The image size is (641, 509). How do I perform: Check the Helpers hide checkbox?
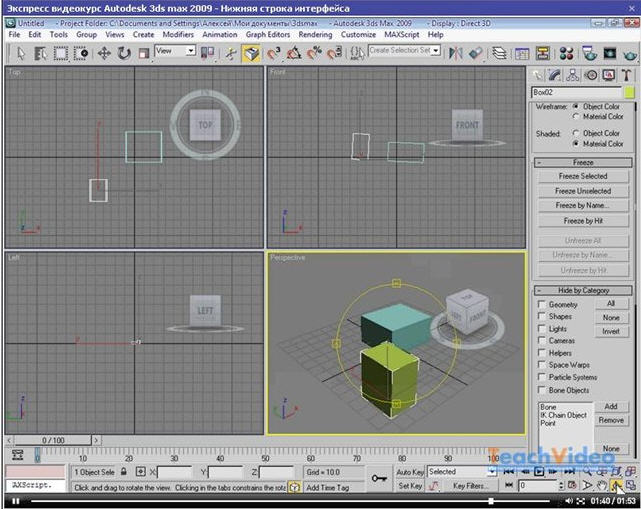[x=542, y=353]
